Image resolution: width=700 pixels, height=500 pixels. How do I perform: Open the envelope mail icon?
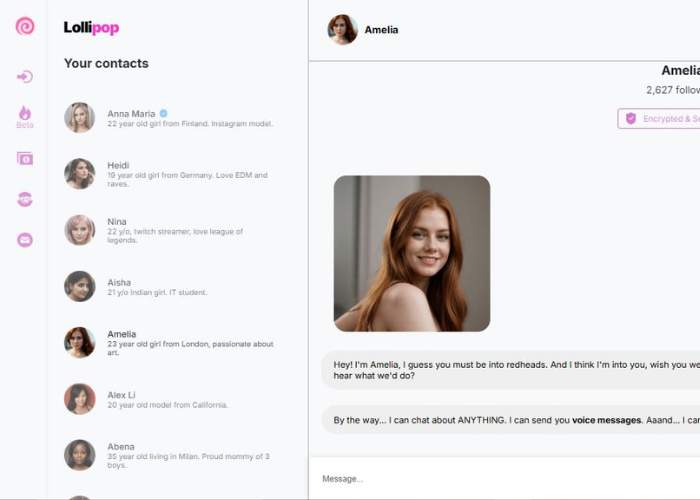click(25, 240)
